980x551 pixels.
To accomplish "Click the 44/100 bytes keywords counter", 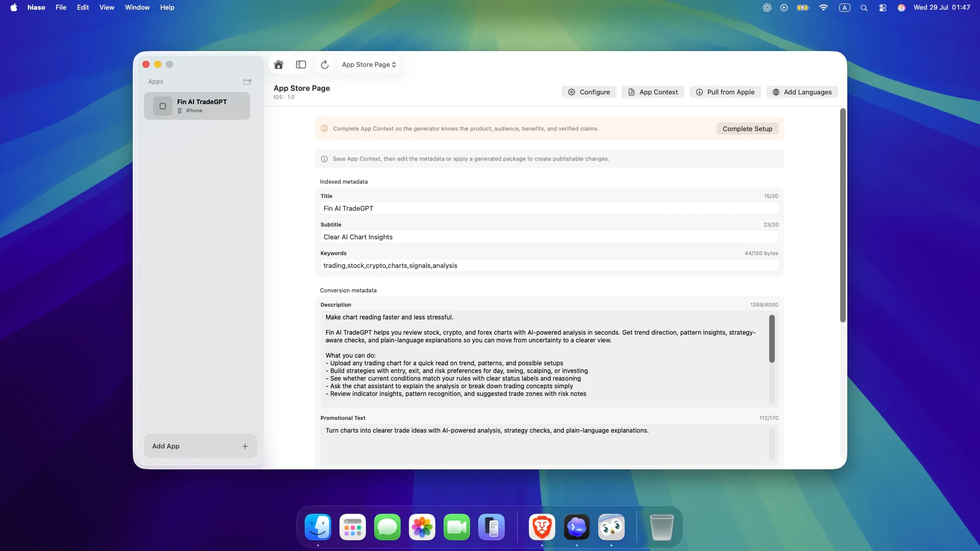I will [x=761, y=253].
